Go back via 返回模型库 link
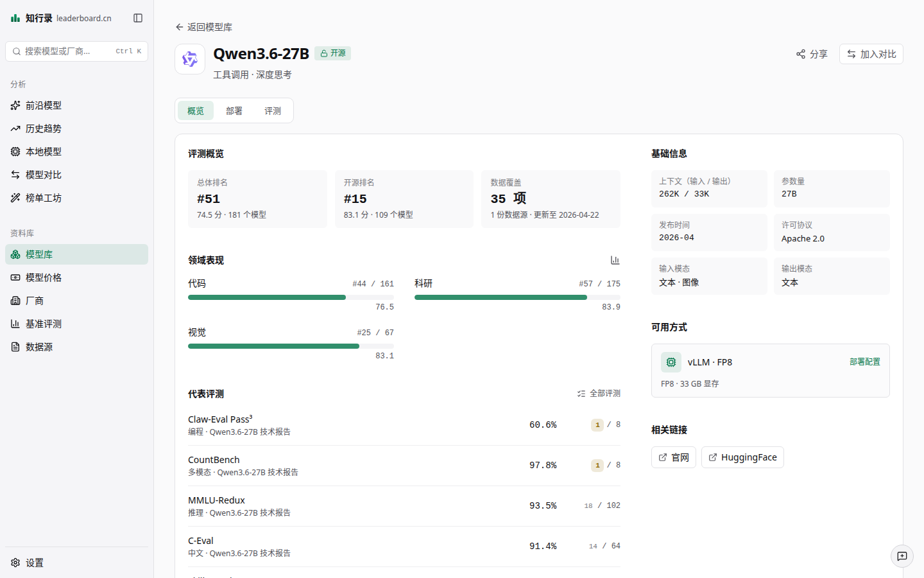 (x=203, y=27)
